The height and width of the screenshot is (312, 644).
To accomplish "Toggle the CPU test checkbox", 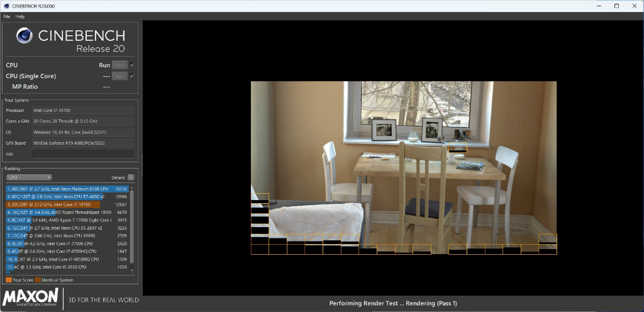I will (132, 65).
